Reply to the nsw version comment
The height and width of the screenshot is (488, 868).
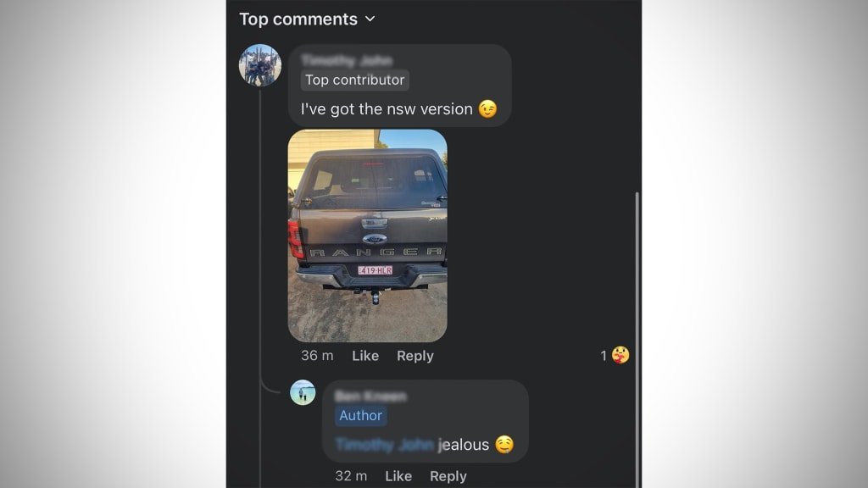pos(415,356)
